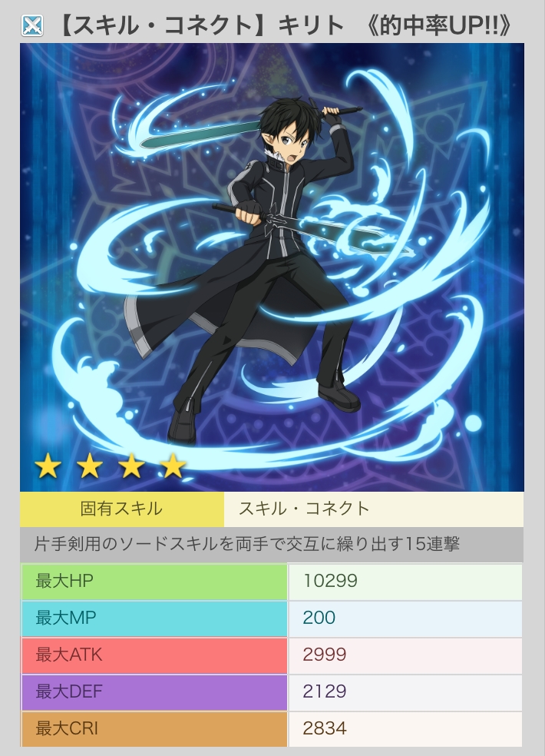Click the second gold rarity star
The height and width of the screenshot is (756, 545).
pyautogui.click(x=90, y=466)
